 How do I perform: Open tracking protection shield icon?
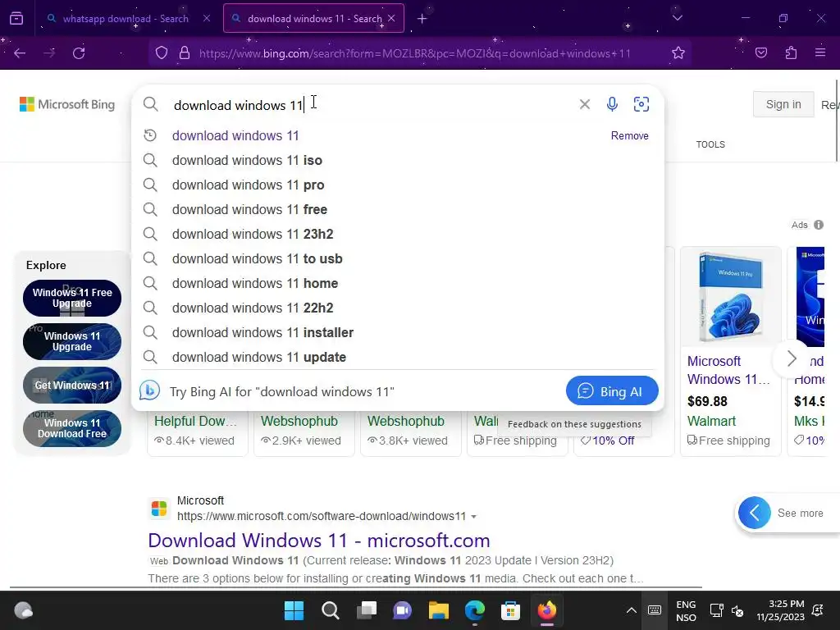[162, 53]
